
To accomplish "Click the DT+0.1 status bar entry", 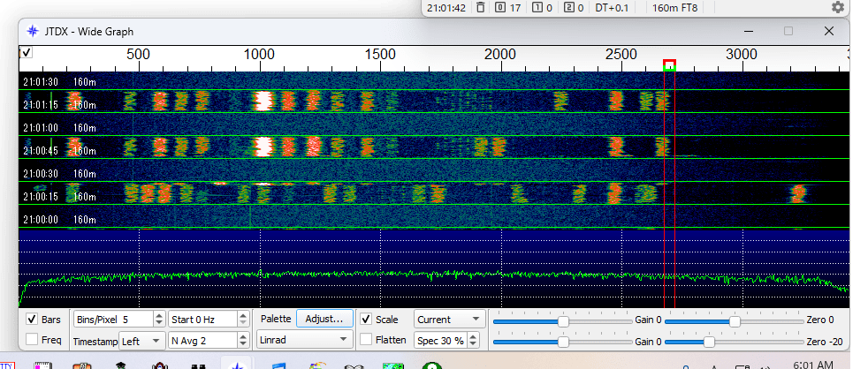I will [x=612, y=8].
